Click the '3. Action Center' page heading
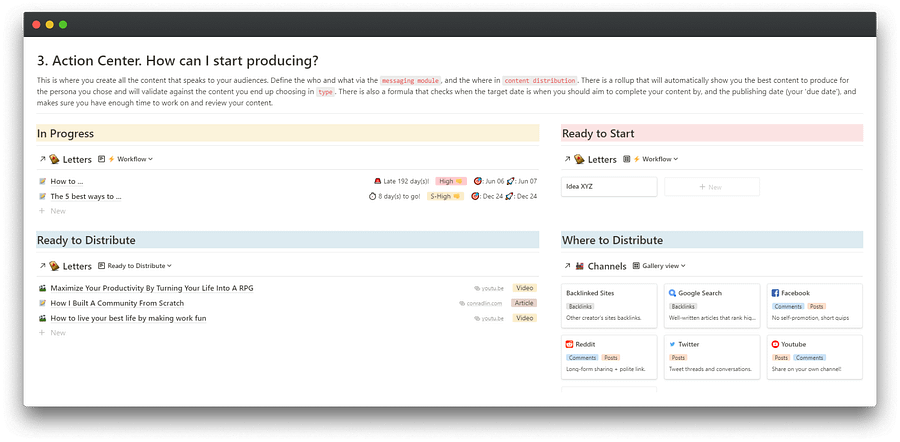 pos(177,60)
